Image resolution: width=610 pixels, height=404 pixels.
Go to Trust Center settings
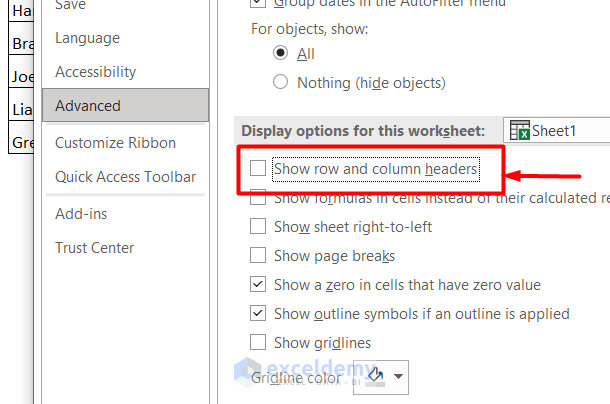94,248
